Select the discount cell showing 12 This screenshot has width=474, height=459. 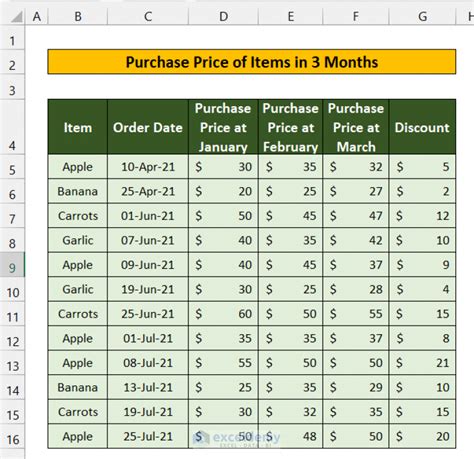tap(422, 216)
